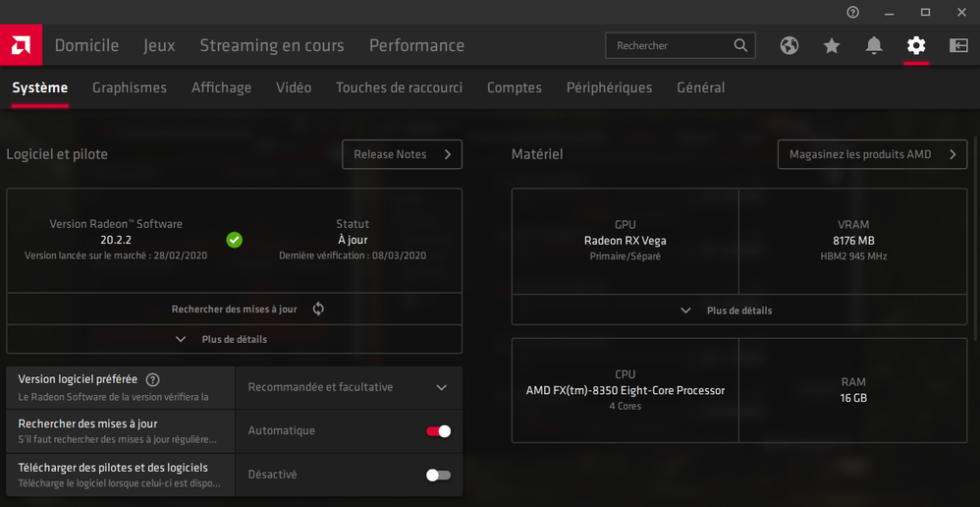
Task: Expand Plus de détails under Logiciel et pilote
Action: 235,339
